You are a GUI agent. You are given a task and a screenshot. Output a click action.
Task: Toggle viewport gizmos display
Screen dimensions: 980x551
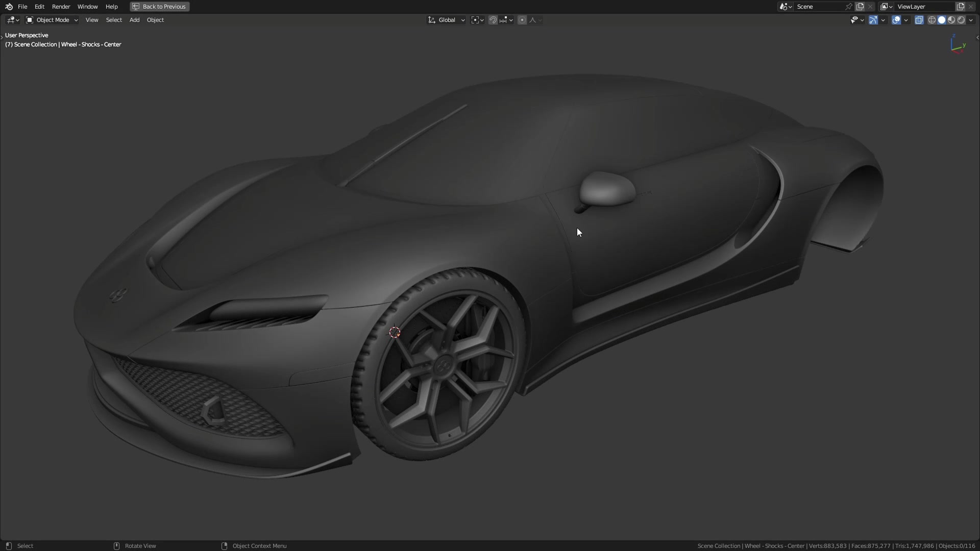(x=873, y=20)
